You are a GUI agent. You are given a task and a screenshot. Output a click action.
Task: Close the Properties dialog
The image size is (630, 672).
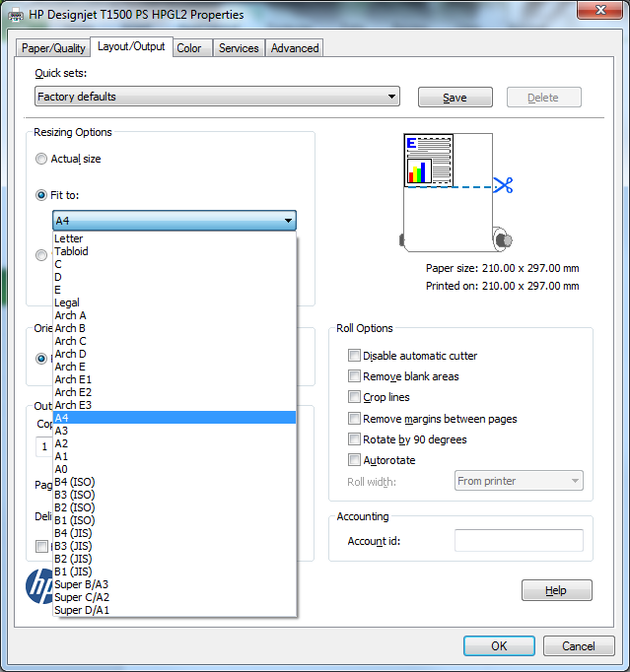(600, 10)
